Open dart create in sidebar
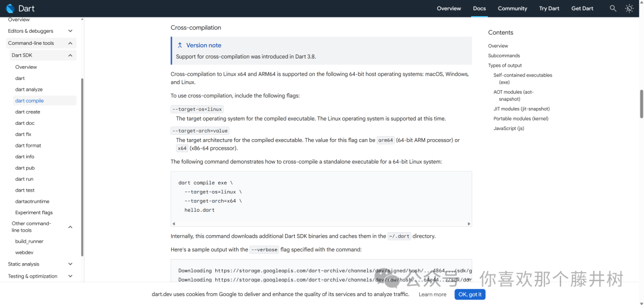644x305 pixels. point(27,112)
